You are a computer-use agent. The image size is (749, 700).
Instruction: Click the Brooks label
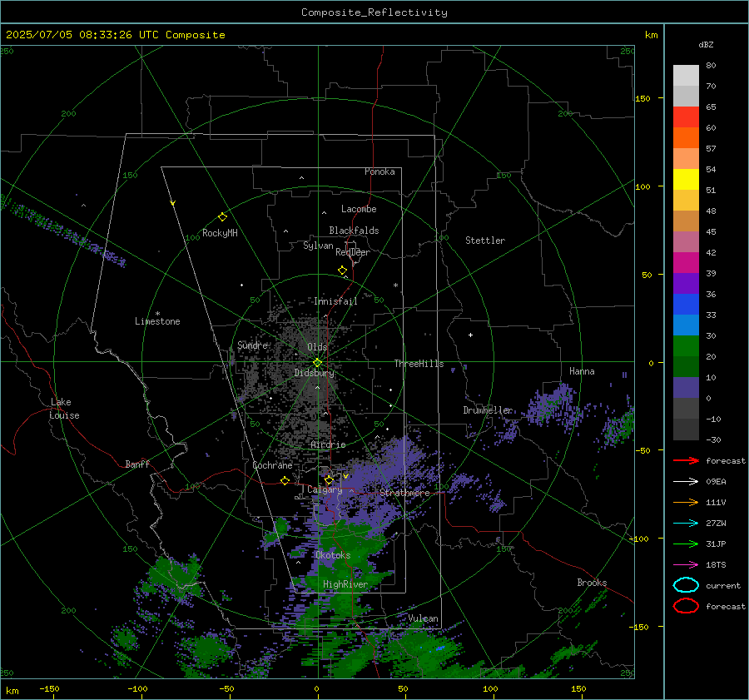click(592, 583)
